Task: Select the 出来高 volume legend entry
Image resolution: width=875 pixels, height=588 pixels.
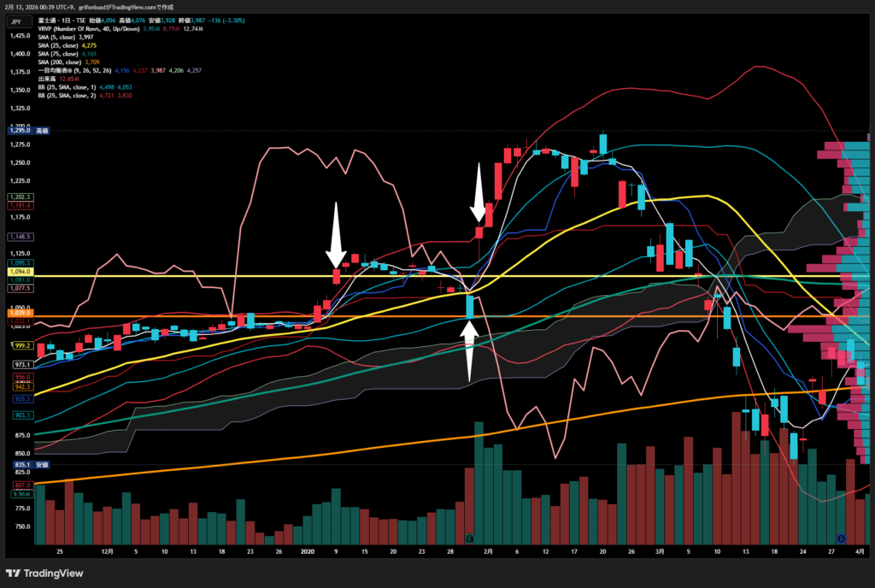Action: pos(47,79)
